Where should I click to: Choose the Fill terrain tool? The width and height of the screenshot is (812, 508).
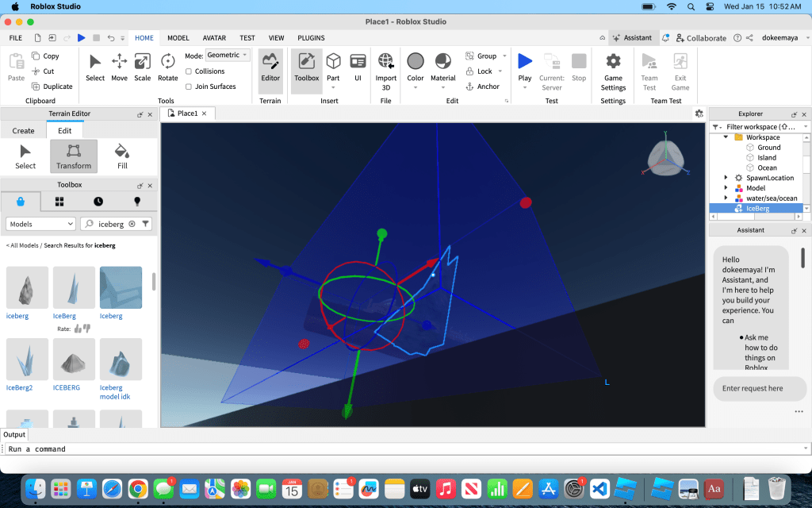[x=122, y=156]
